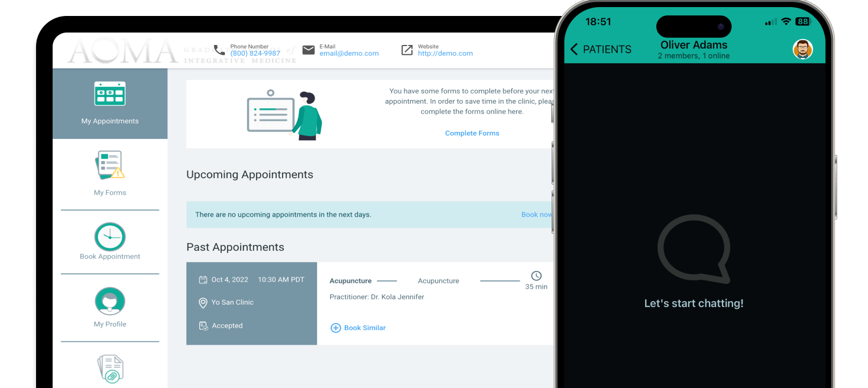
Task: Call the (800) 824-9987 phone number
Action: (x=255, y=53)
